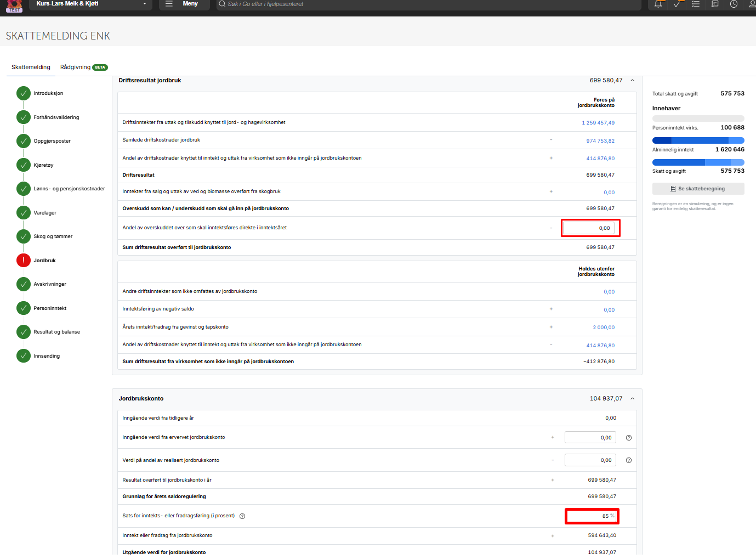Open Driftsinntekter value 1 259 457,49 link
756x559 pixels.
(x=598, y=123)
